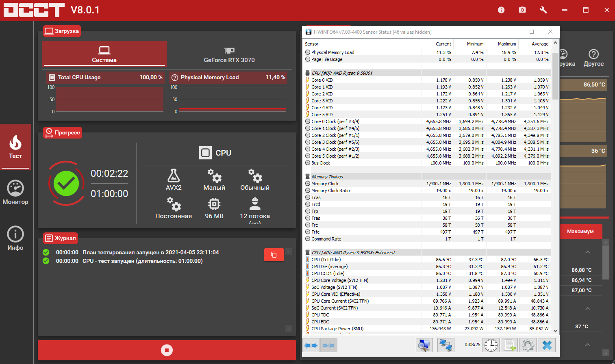Image resolution: width=615 pixels, height=364 pixels.
Task: Close sensors with HWiNFO blue X icon
Action: (547, 345)
